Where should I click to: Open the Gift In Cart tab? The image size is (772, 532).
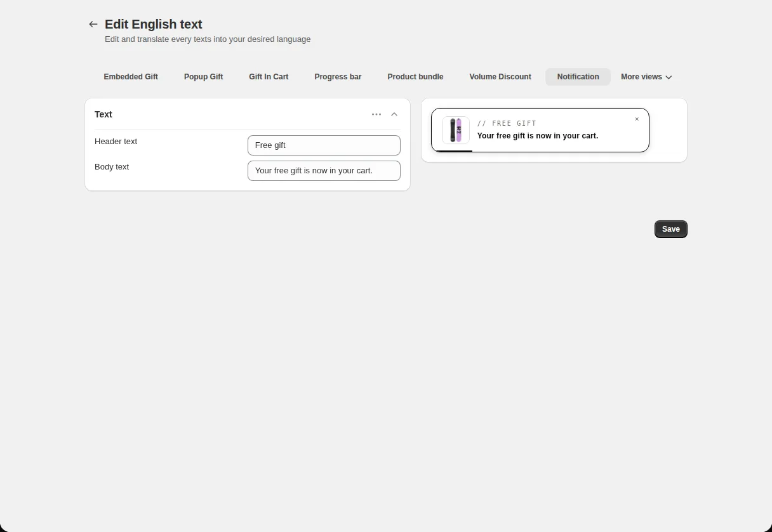[x=269, y=77]
